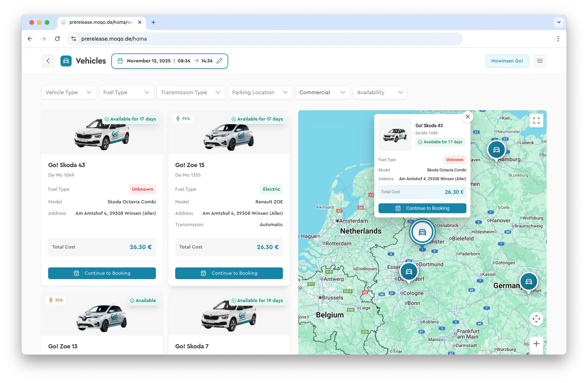
Task: Go back using the browser back arrow
Action: 30,39
